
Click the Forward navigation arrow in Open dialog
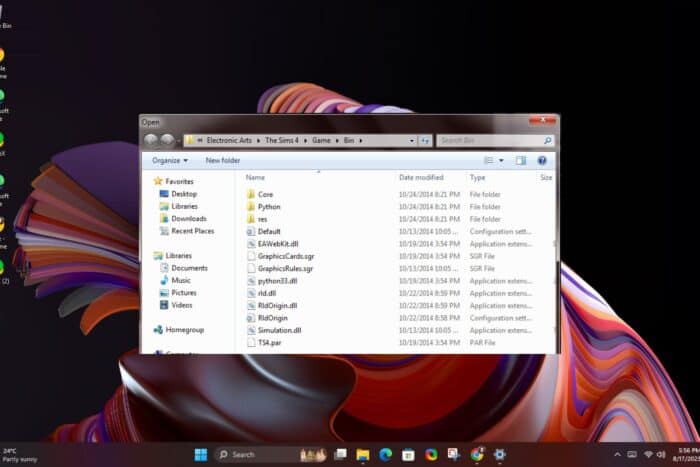click(x=167, y=140)
